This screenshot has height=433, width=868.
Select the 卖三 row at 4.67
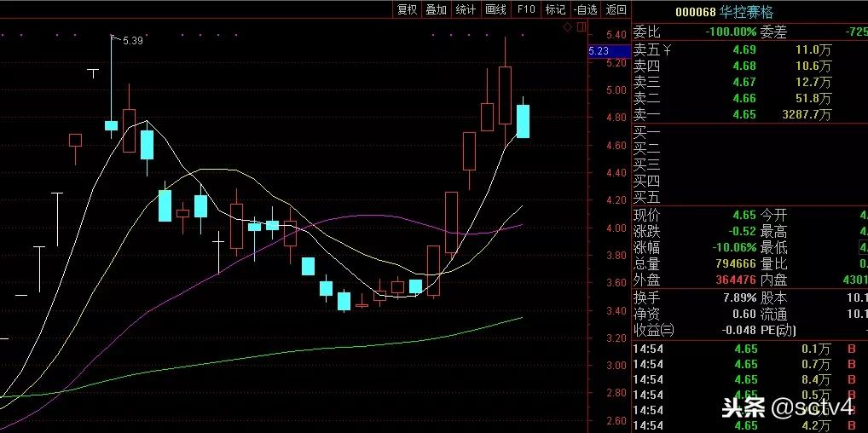750,83
